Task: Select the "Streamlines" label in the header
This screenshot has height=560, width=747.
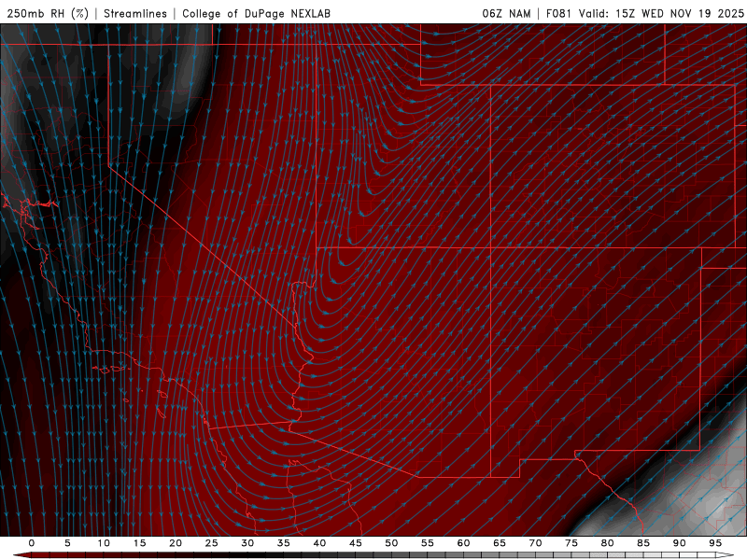Action: (135, 13)
